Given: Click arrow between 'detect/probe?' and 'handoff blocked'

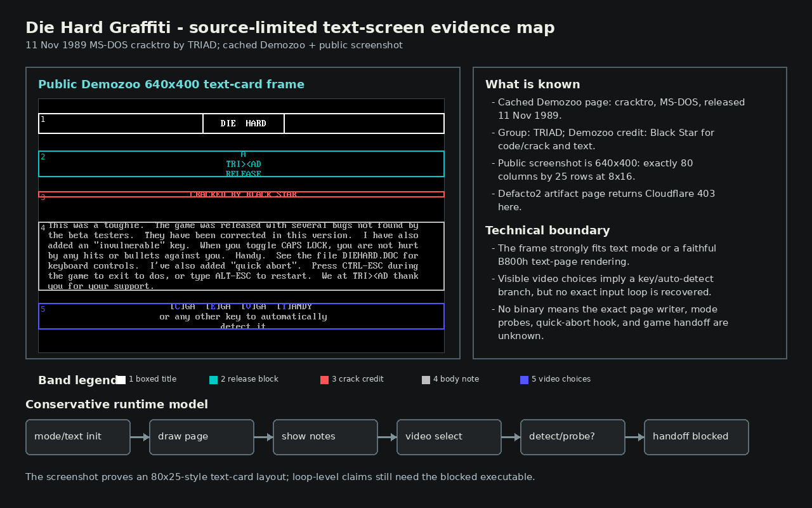Looking at the screenshot, I should tap(634, 437).
